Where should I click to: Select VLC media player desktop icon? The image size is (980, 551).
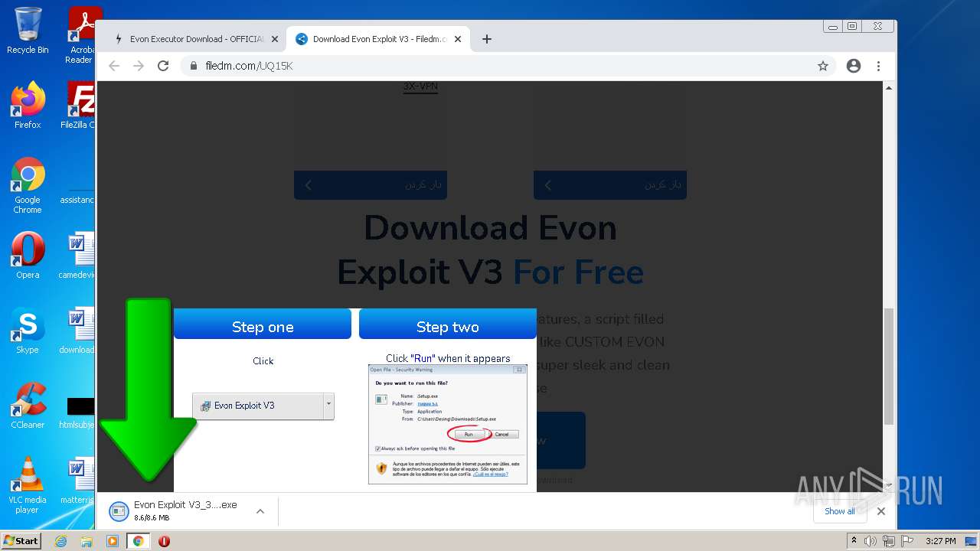28,485
